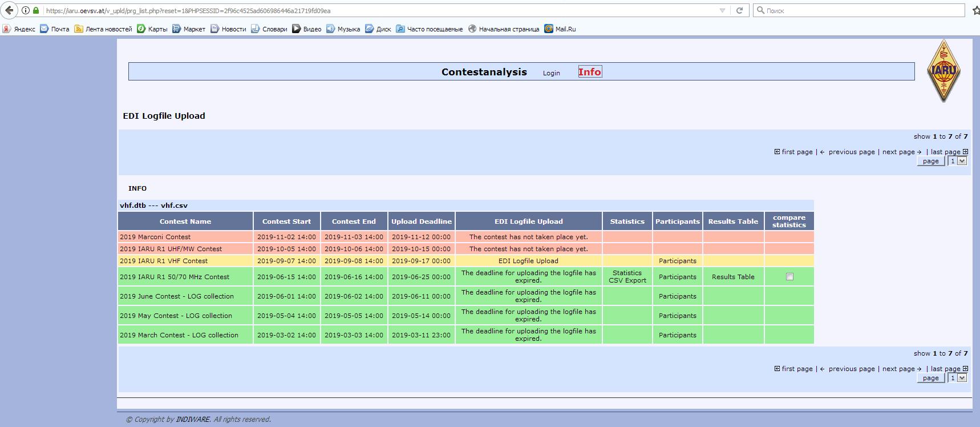
Task: Open the Карты maps bookmark
Action: pyautogui.click(x=152, y=29)
